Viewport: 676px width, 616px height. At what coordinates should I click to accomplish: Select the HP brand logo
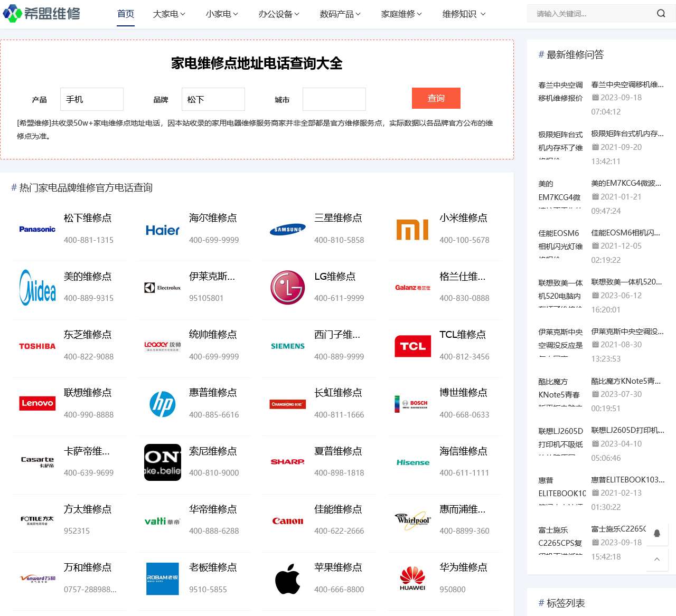162,404
